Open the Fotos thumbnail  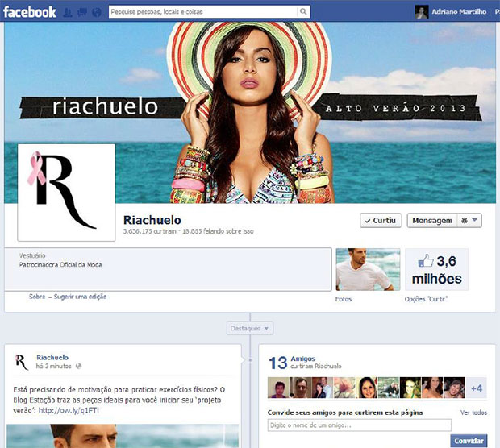click(368, 270)
